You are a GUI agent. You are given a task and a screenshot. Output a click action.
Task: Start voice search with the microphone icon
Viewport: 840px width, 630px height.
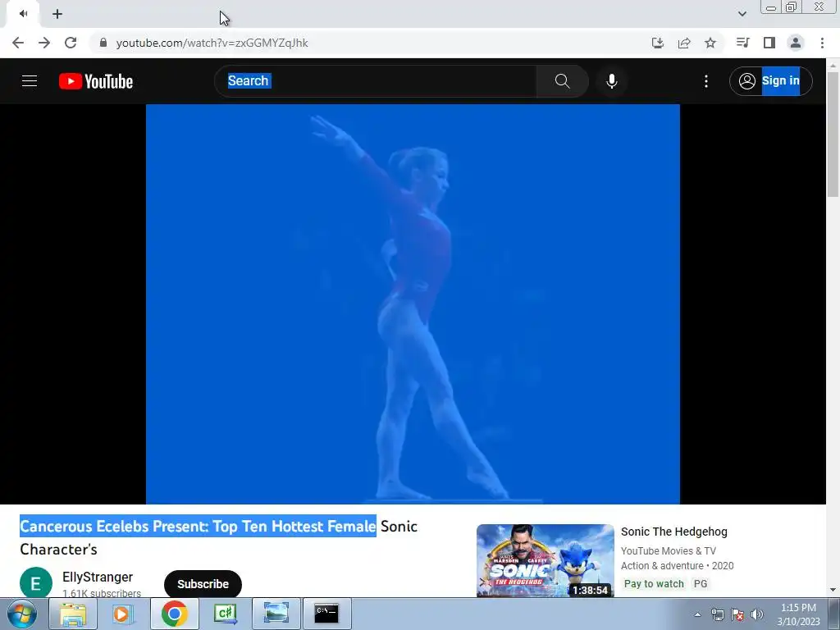click(x=612, y=81)
